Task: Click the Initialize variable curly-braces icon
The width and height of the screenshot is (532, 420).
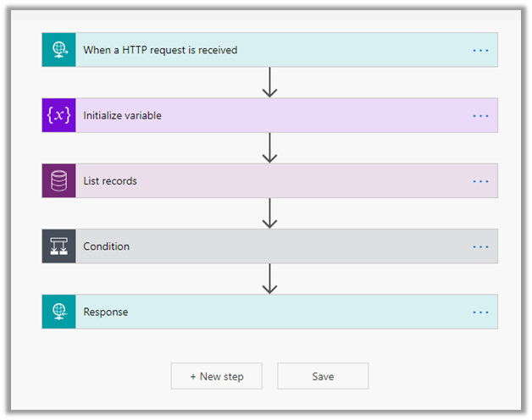Action: (x=58, y=115)
